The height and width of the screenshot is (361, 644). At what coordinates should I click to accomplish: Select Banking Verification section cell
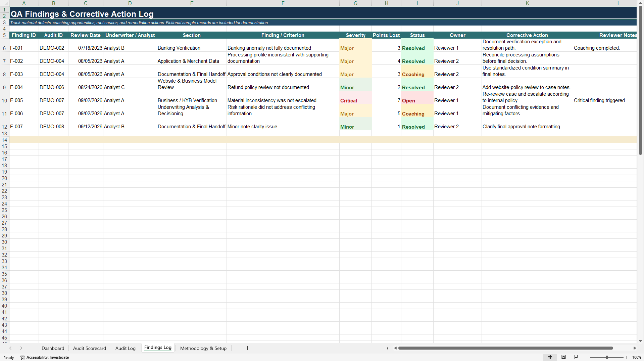coord(192,45)
